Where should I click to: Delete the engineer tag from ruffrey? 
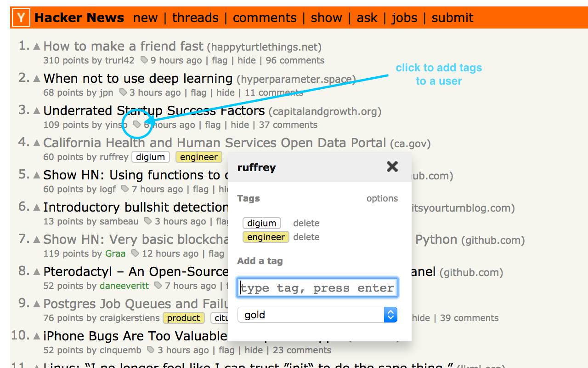pos(306,237)
